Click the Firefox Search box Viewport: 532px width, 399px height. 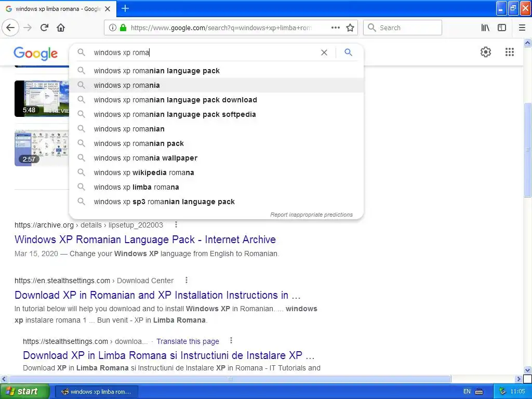pyautogui.click(x=403, y=28)
